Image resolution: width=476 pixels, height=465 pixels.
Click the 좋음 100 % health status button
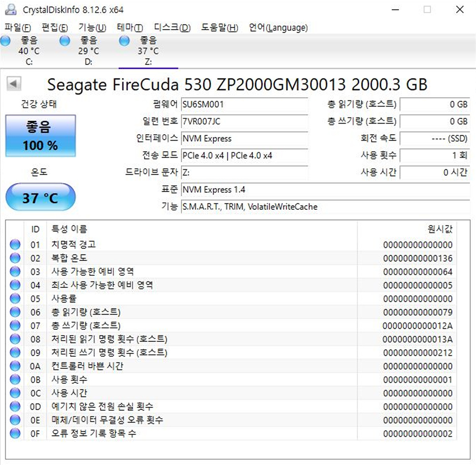coord(40,136)
